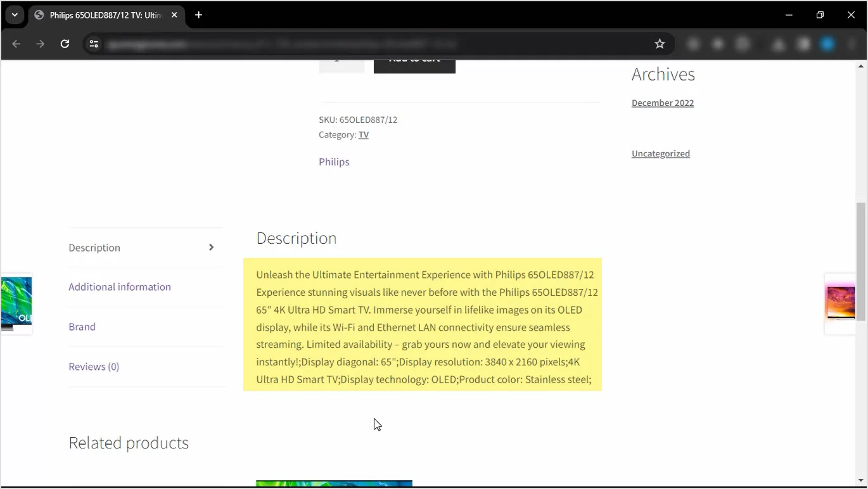
Task: Click the Description tab chevron arrow
Action: [x=211, y=248]
